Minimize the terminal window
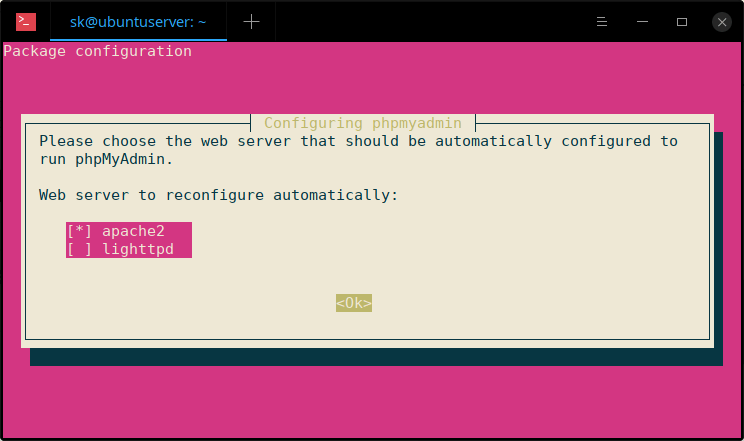Image resolution: width=744 pixels, height=441 pixels. pyautogui.click(x=642, y=21)
